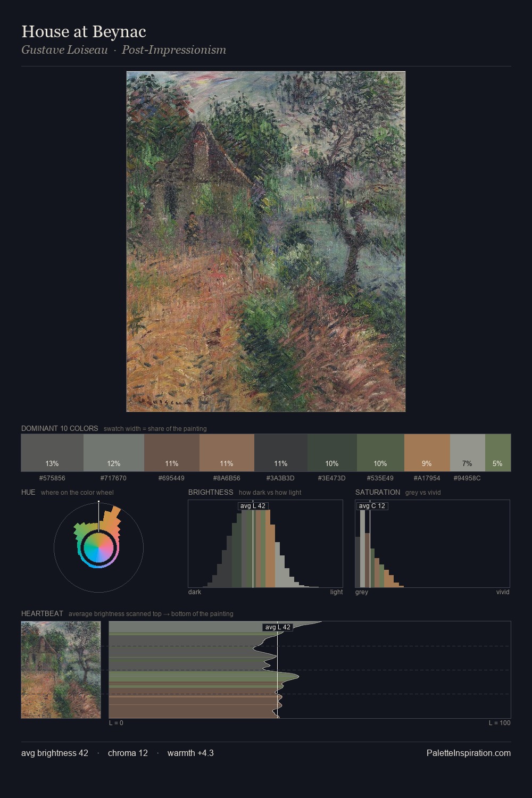532x798 pixels.
Task: Pick the dark brown swatch above #695449
Action: tap(172, 453)
